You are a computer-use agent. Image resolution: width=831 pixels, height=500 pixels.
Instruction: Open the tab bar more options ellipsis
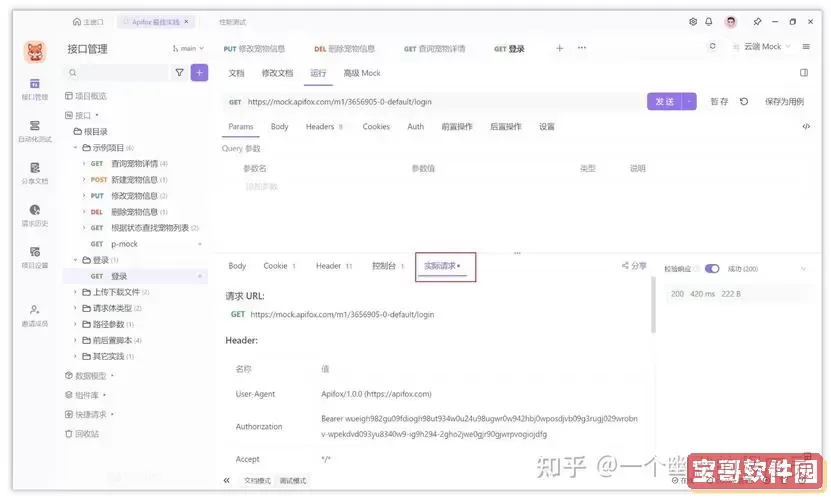pos(581,48)
